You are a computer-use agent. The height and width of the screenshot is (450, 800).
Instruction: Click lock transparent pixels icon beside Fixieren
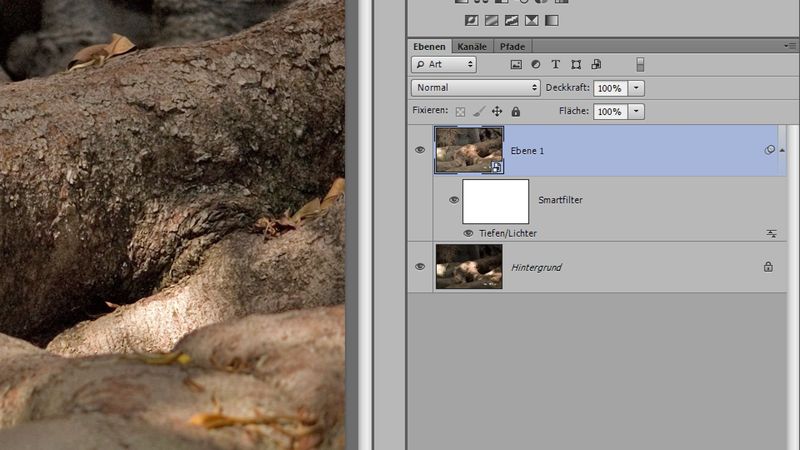tap(460, 112)
